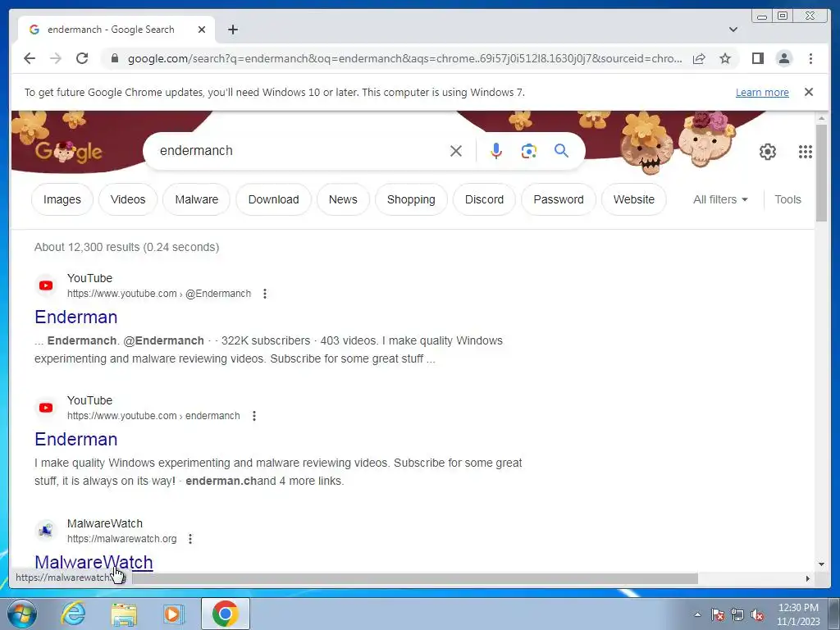Search by voice microphone
The height and width of the screenshot is (630, 840).
point(496,151)
